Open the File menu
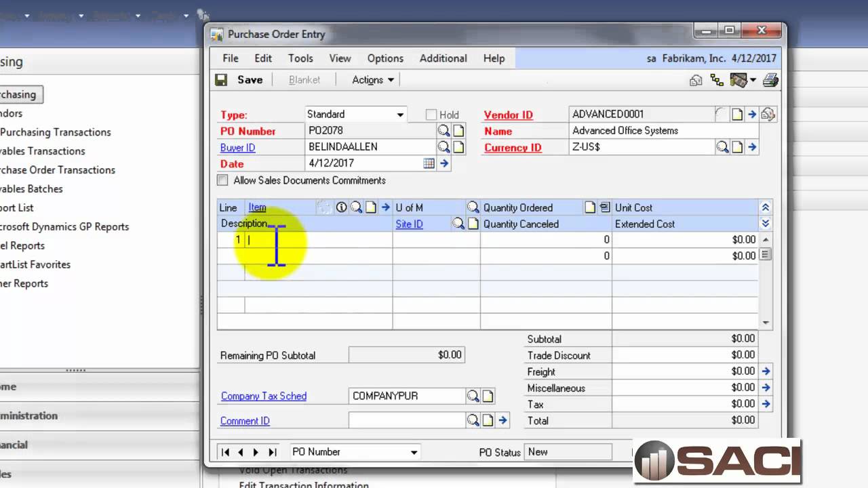 tap(231, 58)
